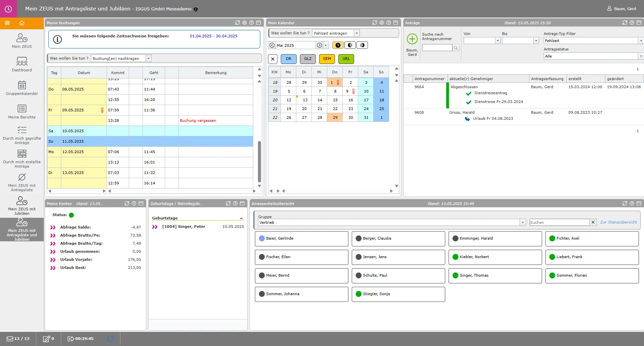The height and width of the screenshot is (346, 644).
Task: Click the home icon in sidebar header
Action: point(22,23)
